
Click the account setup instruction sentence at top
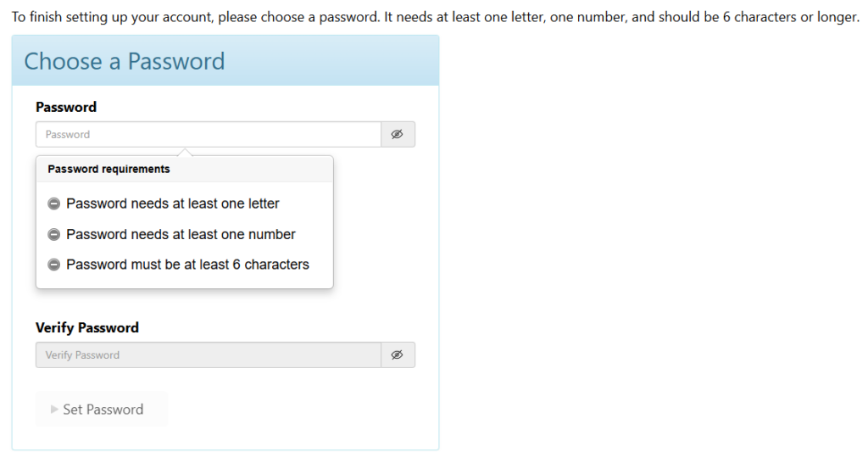click(x=435, y=17)
